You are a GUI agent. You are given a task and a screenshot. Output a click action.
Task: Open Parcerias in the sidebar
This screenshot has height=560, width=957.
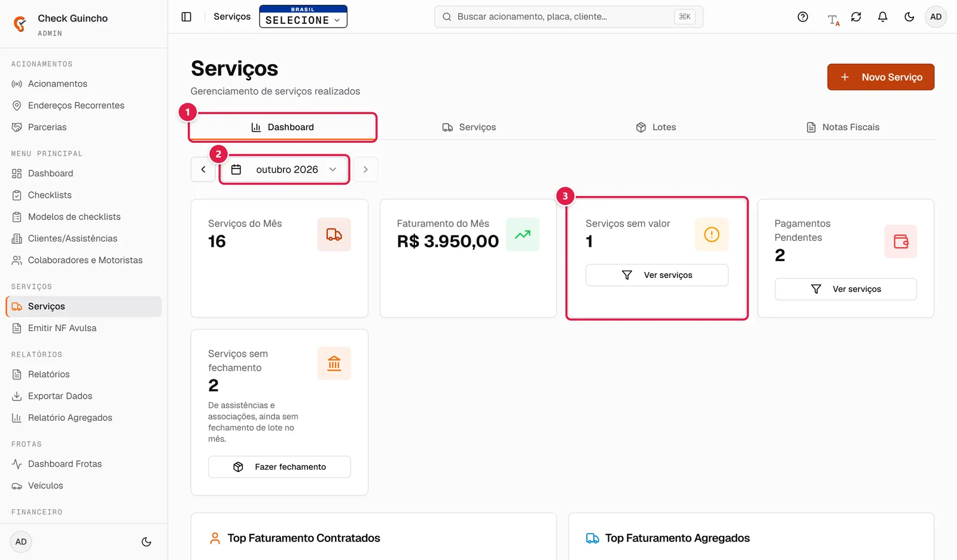[84, 127]
